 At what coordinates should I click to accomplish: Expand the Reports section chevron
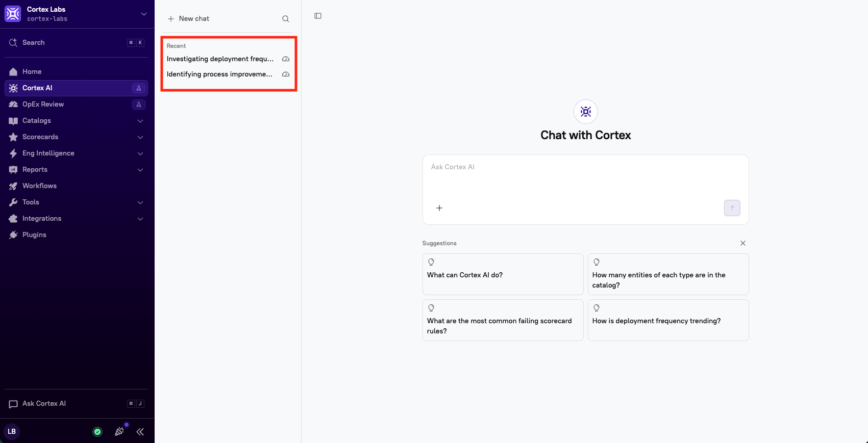pyautogui.click(x=140, y=170)
